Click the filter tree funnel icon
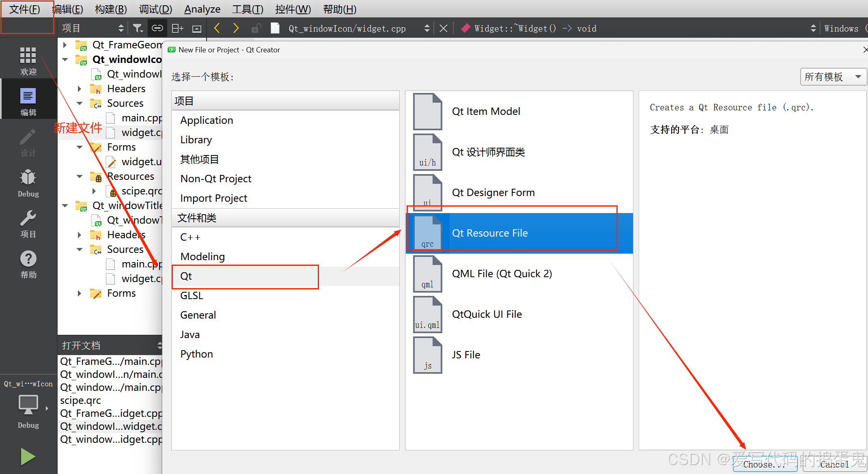The image size is (868, 474). tap(138, 28)
